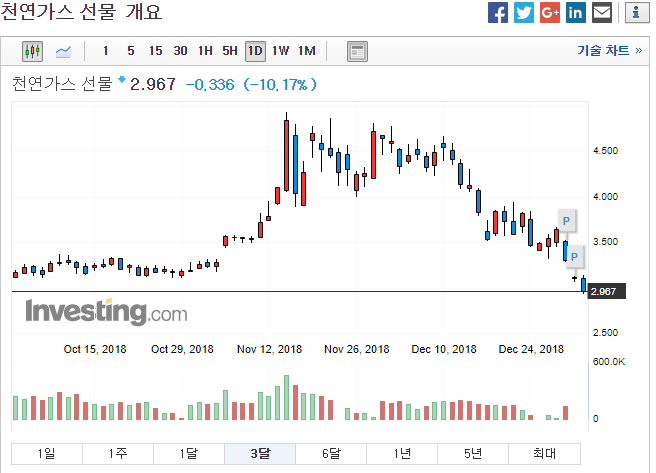Screen dimensions: 656x473
Task: Click the Dec 24, 2018 axis label
Action: click(531, 349)
